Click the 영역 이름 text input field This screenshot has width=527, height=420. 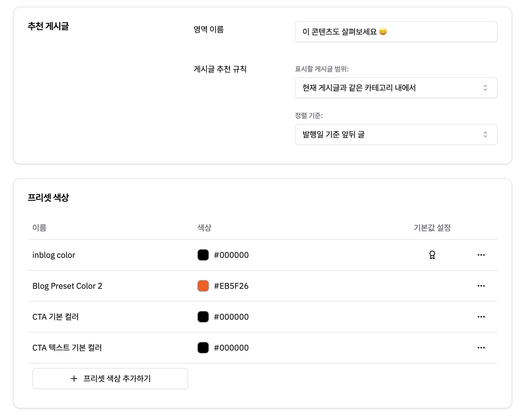click(396, 32)
